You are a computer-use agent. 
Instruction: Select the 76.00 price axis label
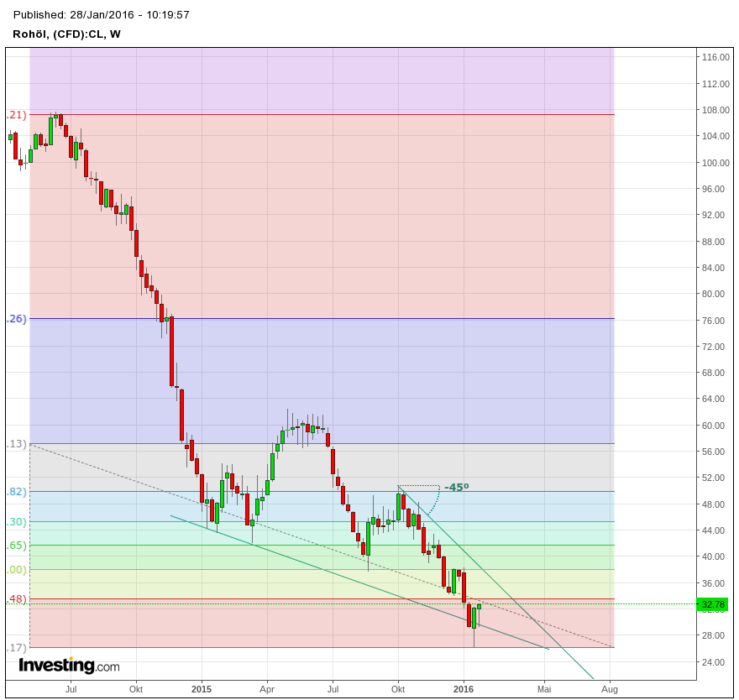coord(713,321)
